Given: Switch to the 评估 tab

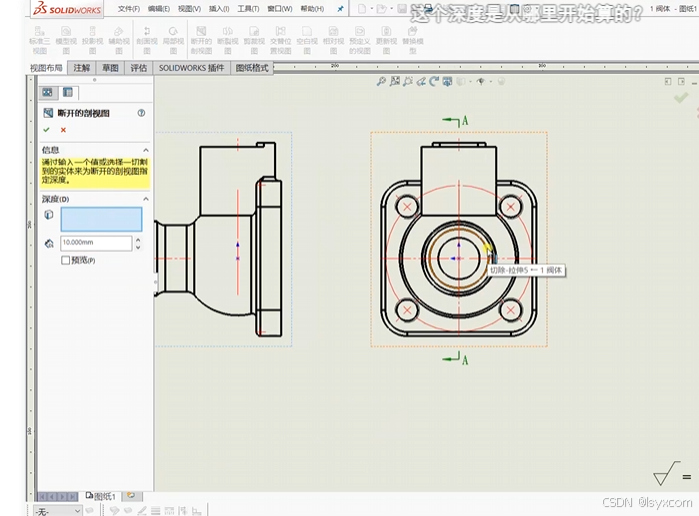Looking at the screenshot, I should coord(139,68).
